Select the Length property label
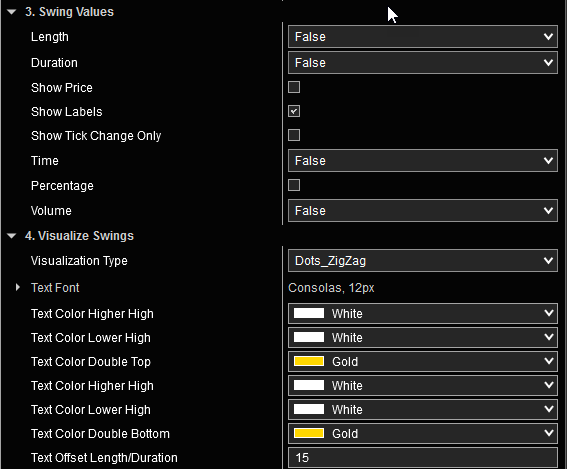Screen dimensions: 567x469 50,37
